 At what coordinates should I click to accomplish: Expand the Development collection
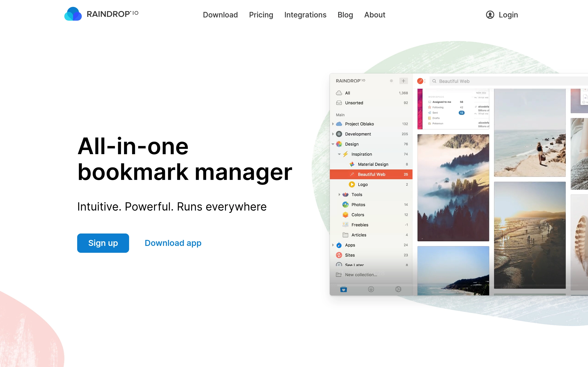[x=333, y=134]
